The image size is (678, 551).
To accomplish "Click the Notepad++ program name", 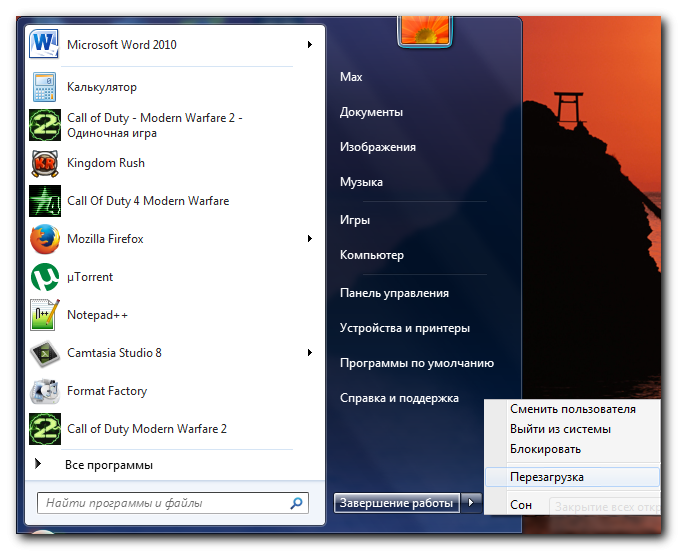I will 97,315.
